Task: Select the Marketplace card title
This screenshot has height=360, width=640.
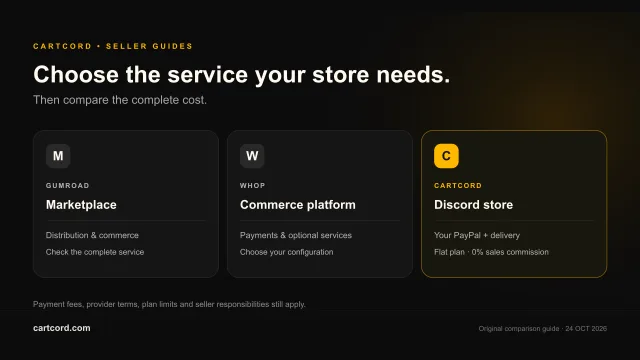Action: [x=81, y=204]
